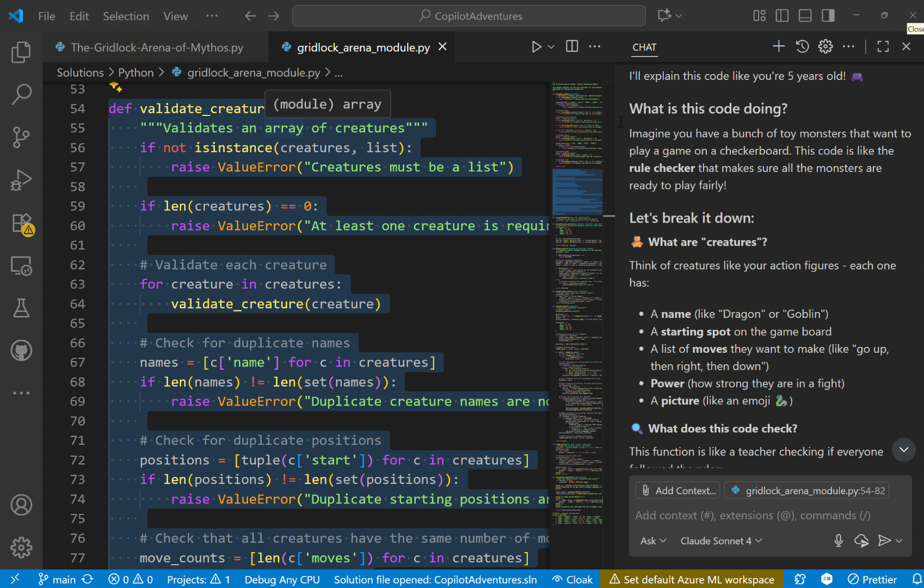924x588 pixels.
Task: Open Run and Debug view
Action: [x=21, y=180]
